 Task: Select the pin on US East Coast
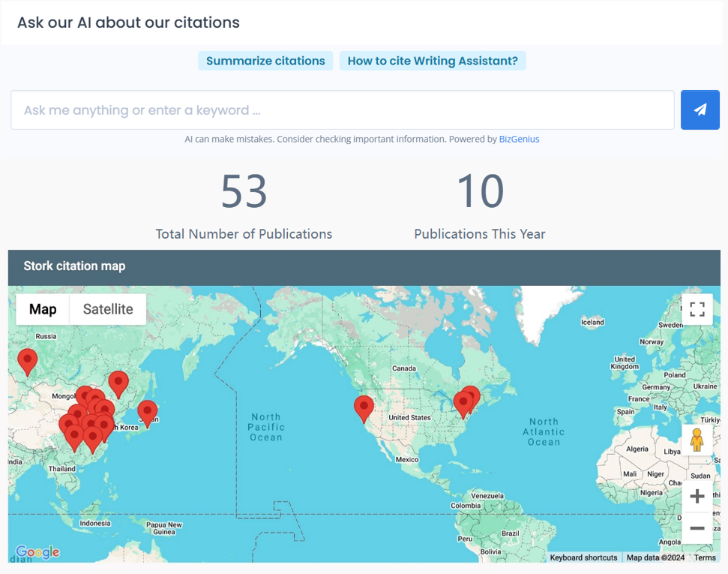click(x=464, y=403)
